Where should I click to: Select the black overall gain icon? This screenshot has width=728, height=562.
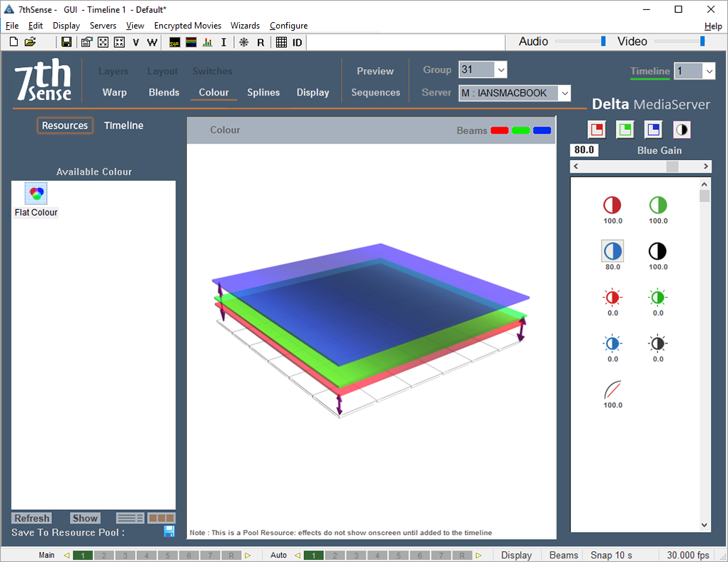point(658,251)
